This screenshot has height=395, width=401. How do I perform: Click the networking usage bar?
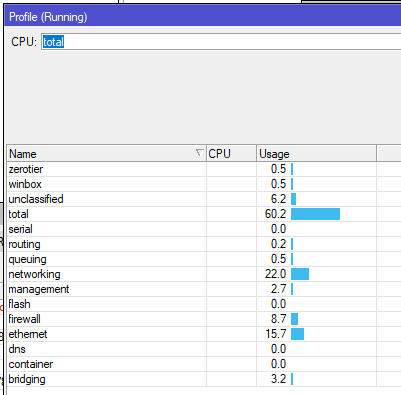coord(300,274)
